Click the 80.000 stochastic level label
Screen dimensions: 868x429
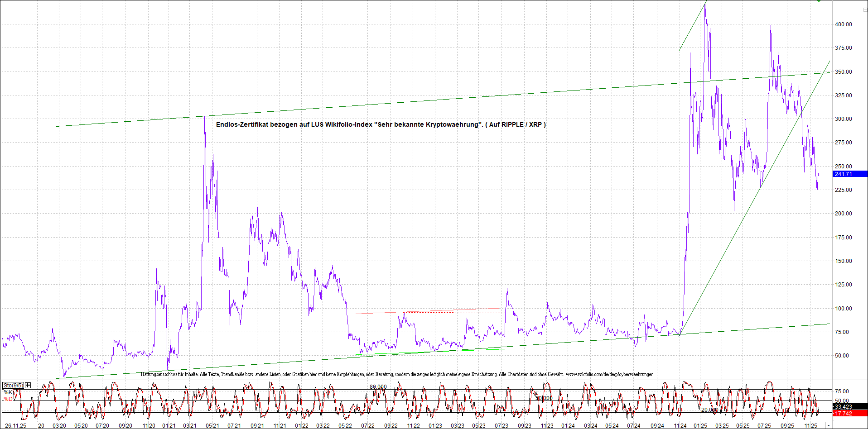click(378, 387)
